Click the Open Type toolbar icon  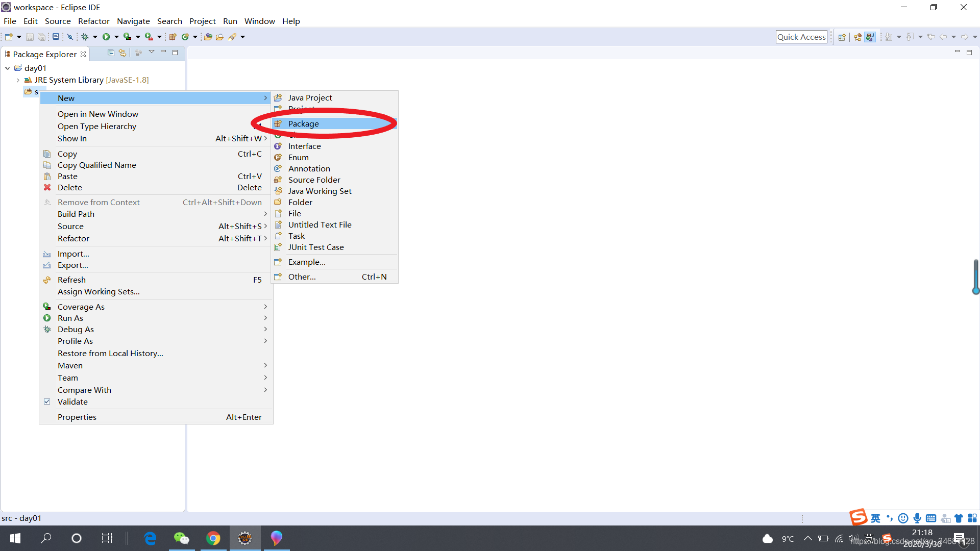point(208,37)
